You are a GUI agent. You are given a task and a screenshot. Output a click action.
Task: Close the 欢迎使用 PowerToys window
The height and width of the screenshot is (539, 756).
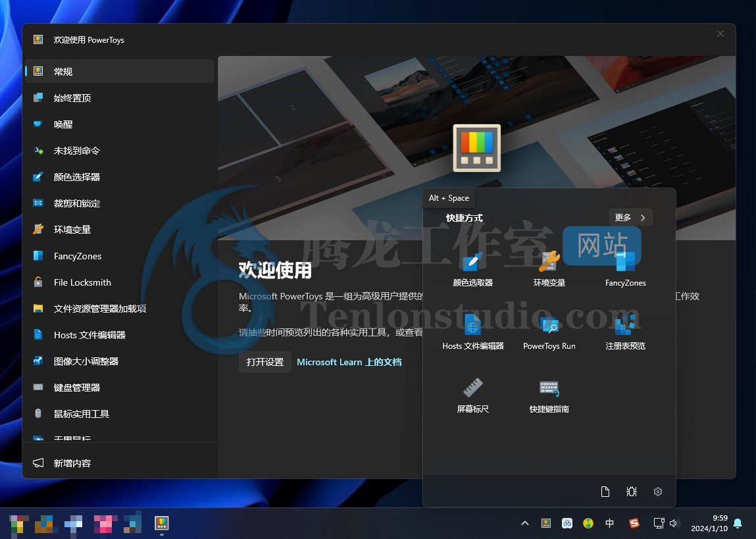click(x=720, y=34)
